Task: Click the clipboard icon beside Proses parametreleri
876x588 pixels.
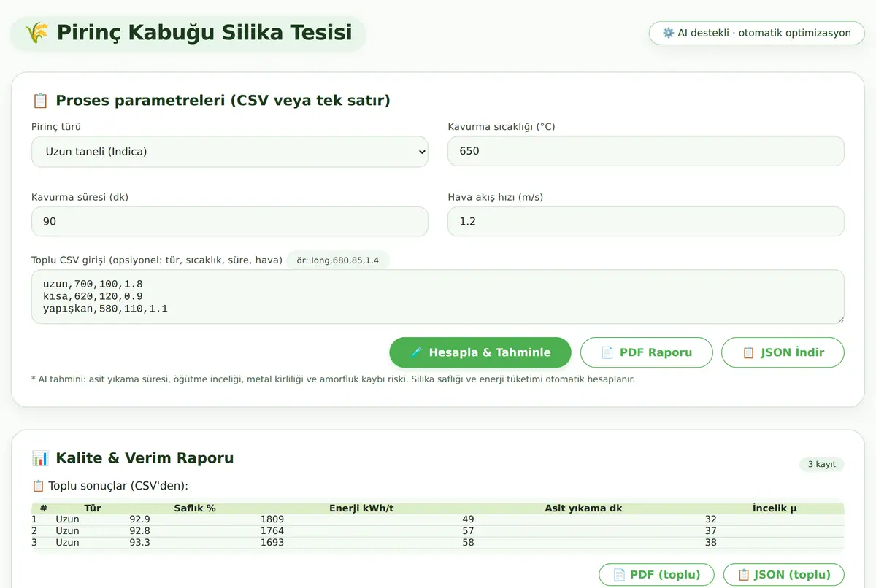Action: tap(40, 101)
